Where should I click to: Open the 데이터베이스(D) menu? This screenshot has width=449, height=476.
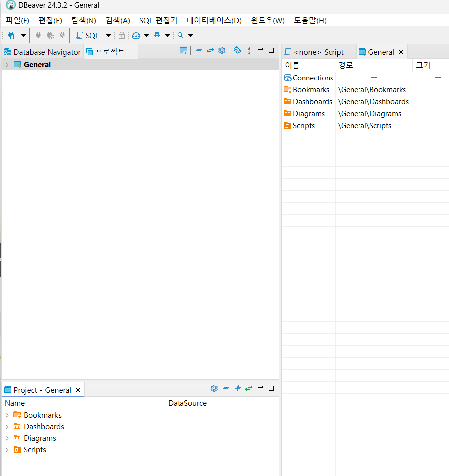[214, 21]
